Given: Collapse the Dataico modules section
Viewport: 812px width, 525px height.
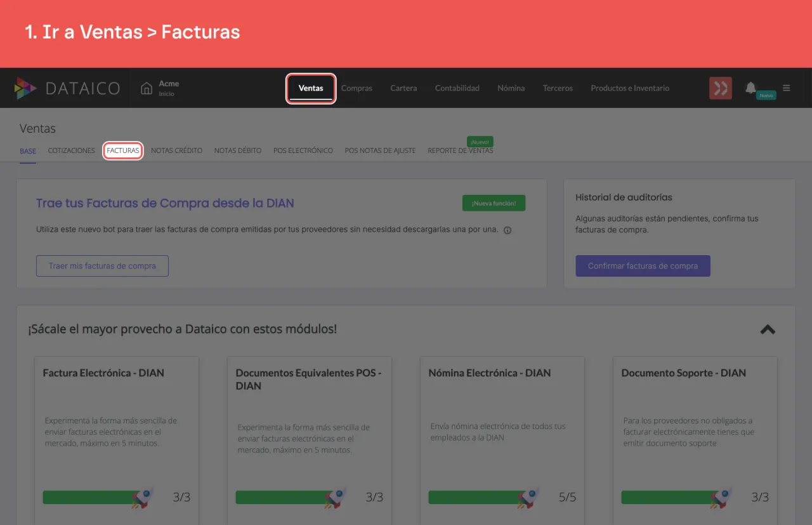Looking at the screenshot, I should coord(768,329).
